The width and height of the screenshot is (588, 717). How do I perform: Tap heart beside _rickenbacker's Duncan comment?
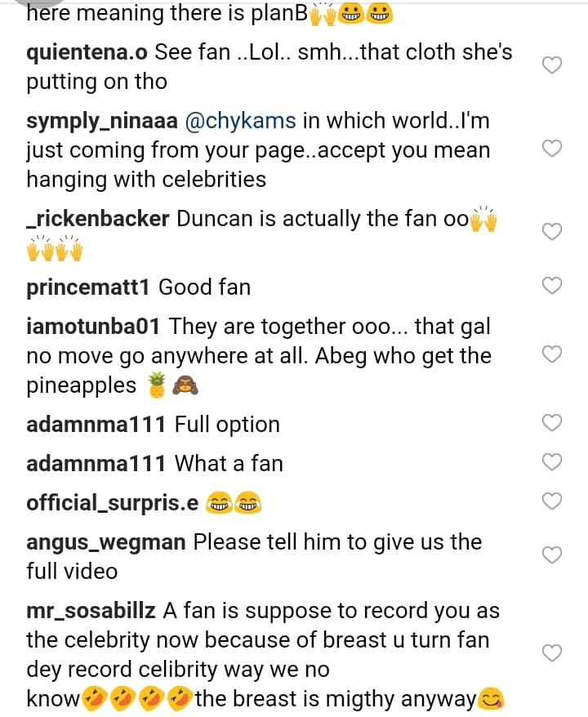click(553, 232)
